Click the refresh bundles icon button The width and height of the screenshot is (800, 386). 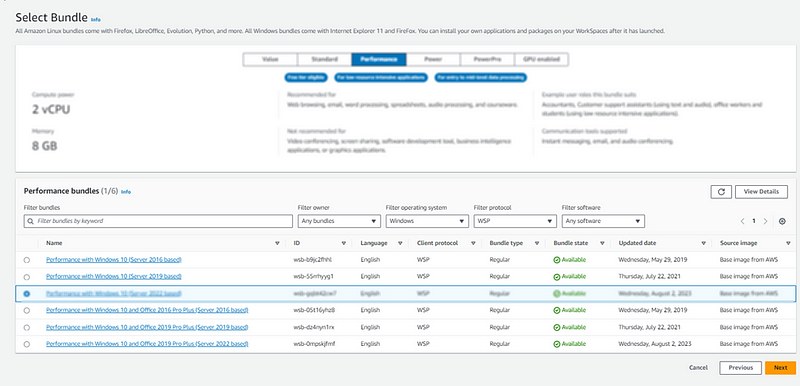(x=721, y=192)
